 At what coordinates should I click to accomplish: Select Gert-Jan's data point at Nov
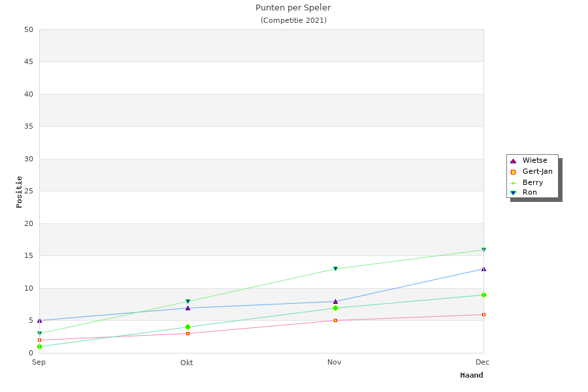tap(335, 321)
